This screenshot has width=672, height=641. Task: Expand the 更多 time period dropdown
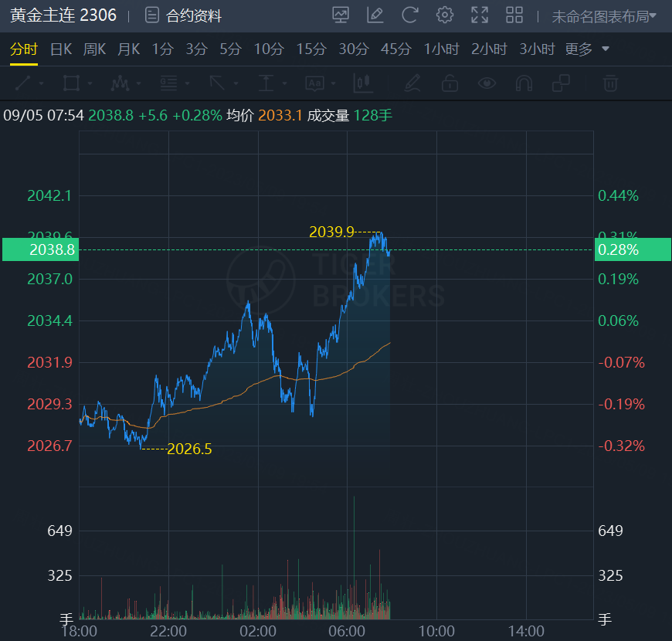[587, 49]
